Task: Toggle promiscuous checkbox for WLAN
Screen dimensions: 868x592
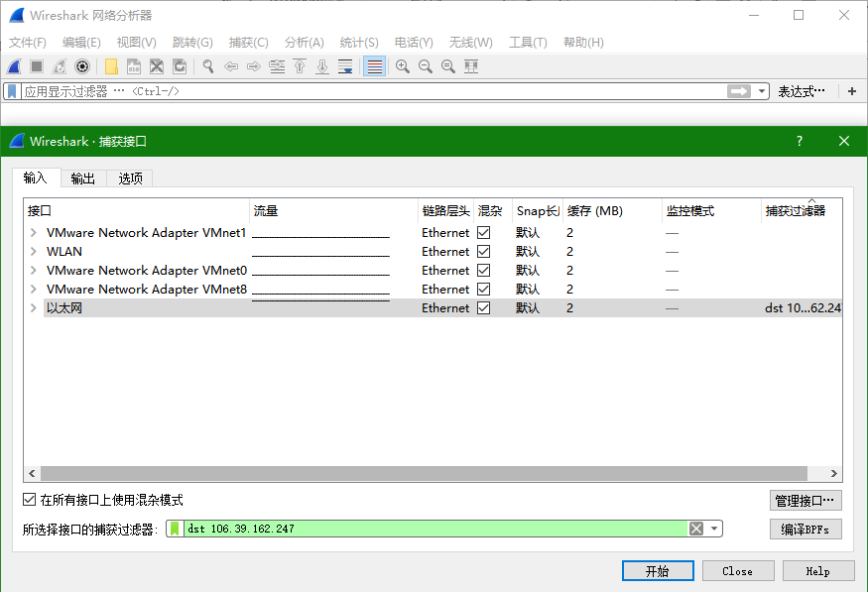Action: (x=483, y=252)
